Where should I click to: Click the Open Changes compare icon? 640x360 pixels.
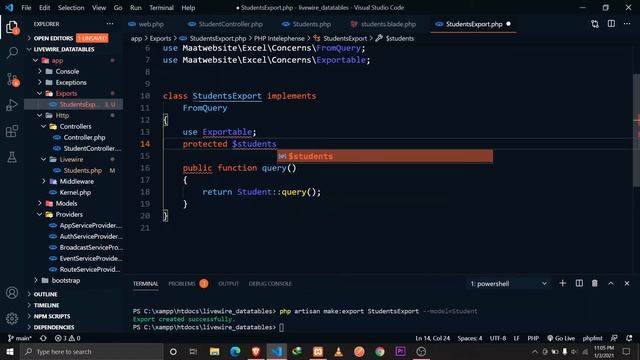[595, 24]
